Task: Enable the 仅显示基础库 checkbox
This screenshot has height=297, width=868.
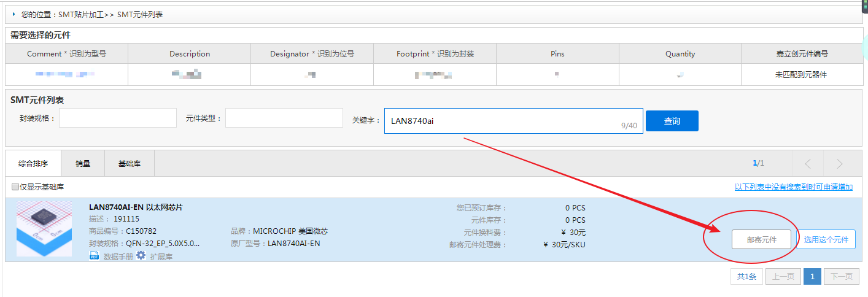Action: click(x=15, y=187)
